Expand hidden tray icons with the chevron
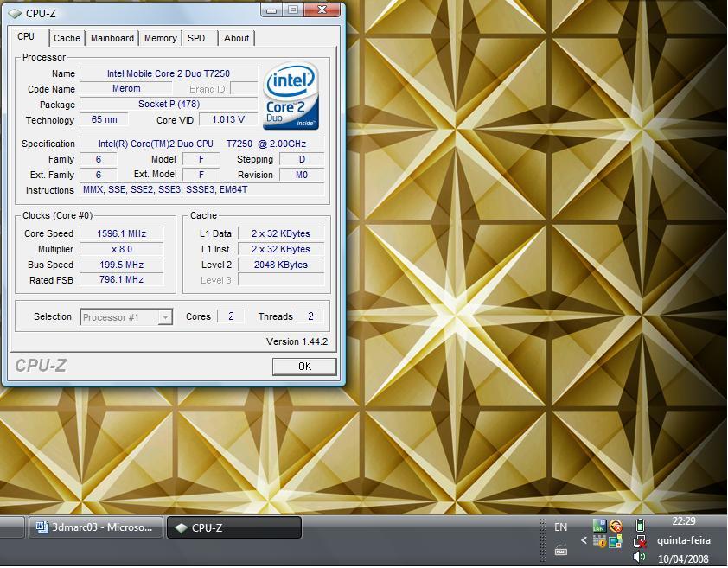 (584, 540)
